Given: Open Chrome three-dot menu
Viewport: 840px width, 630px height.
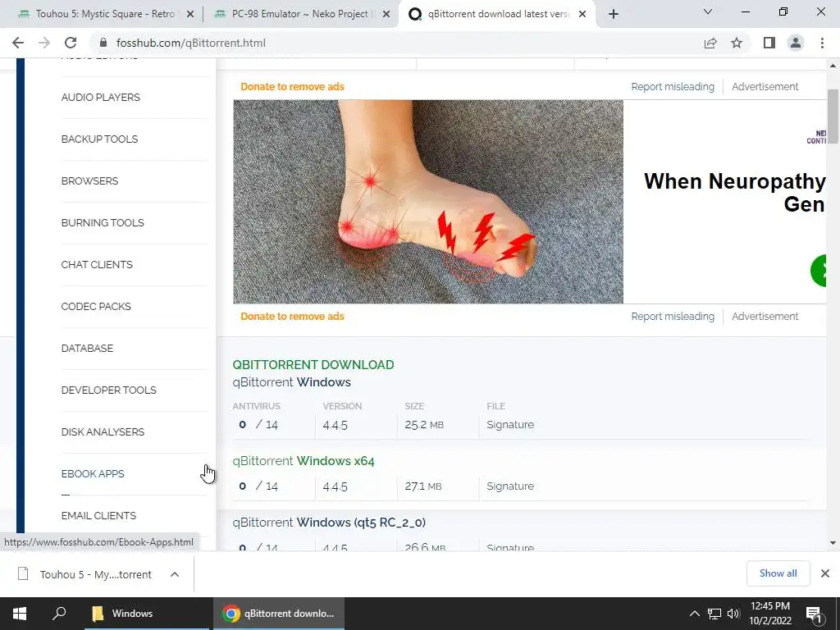Looking at the screenshot, I should click(x=822, y=43).
